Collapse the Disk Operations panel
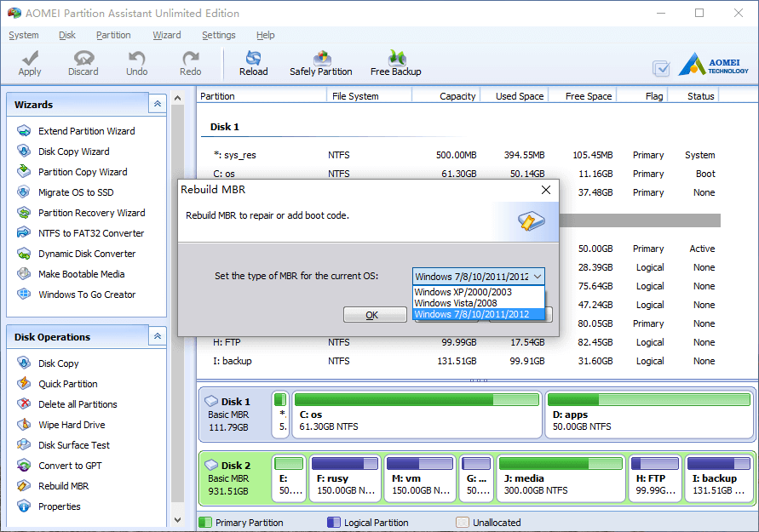The image size is (759, 532). click(x=158, y=336)
